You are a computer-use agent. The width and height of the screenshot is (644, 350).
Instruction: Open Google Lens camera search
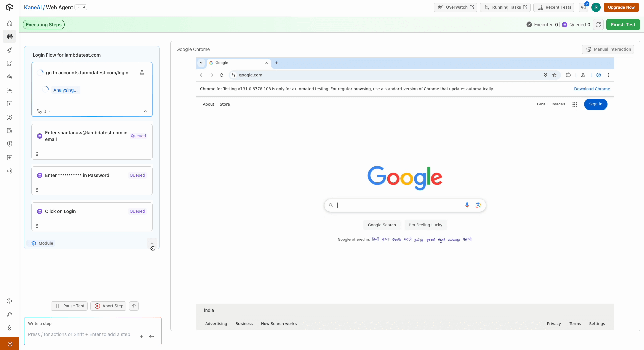click(479, 205)
